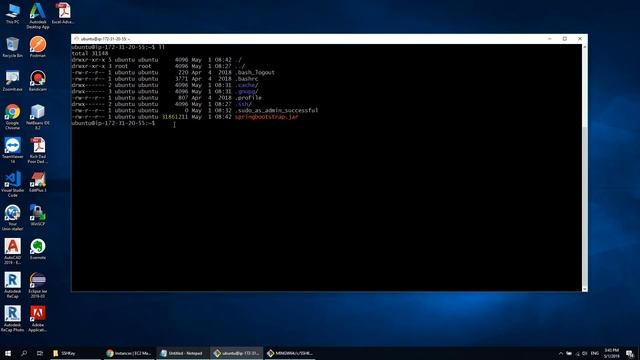Switch to Chrome Instances EC2 taskbar button
The height and width of the screenshot is (360, 640).
(129, 353)
